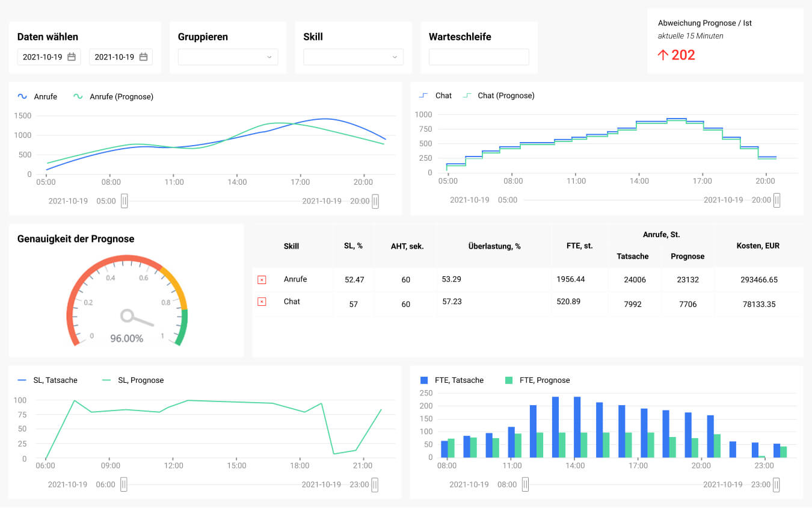Viewport: 812px width, 508px height.
Task: Grab the right zoom handle of FTE chart
Action: click(777, 485)
